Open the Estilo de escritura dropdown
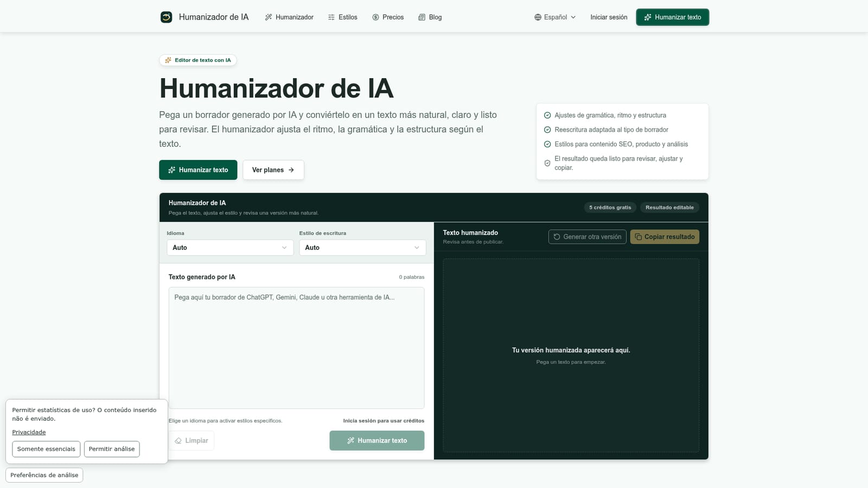 (x=362, y=247)
